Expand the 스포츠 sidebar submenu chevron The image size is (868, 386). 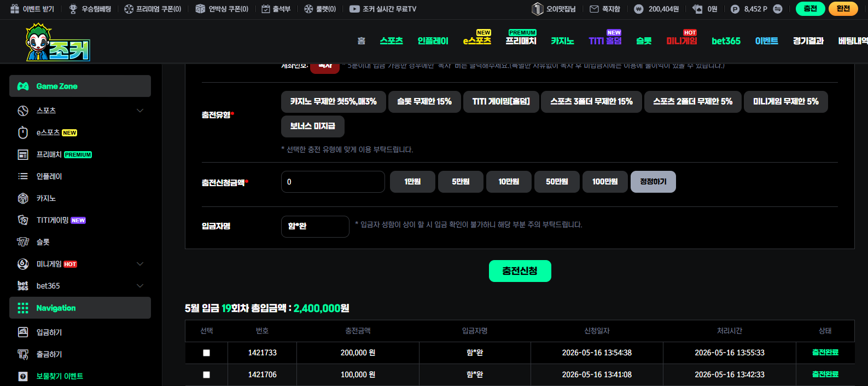pos(140,111)
